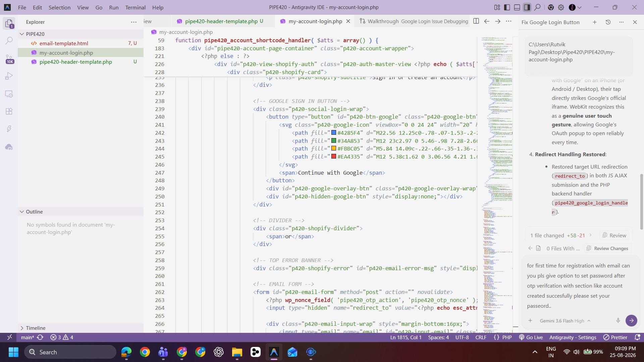
Task: Open the Gemini 3.6 Flash High model dropdown
Action: [x=565, y=321]
